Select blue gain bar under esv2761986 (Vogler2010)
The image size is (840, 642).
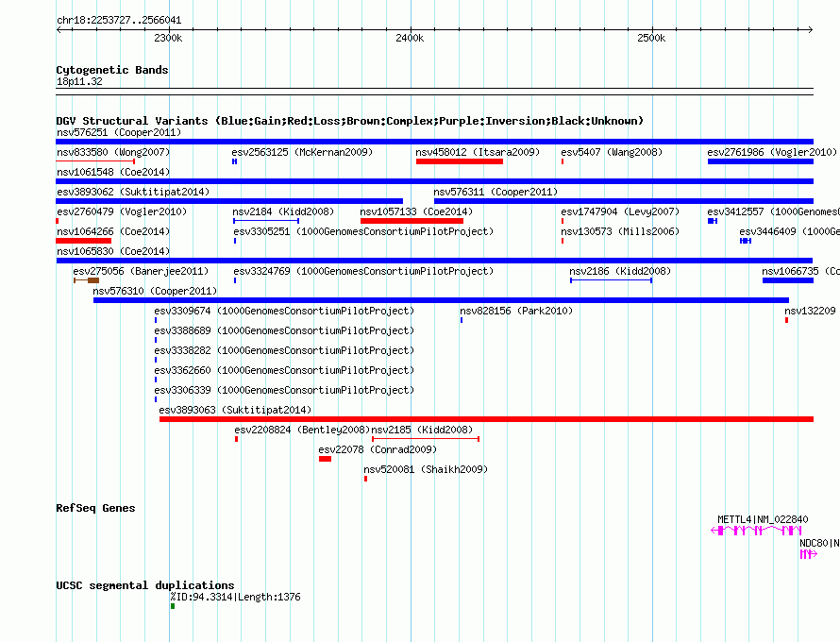(x=761, y=161)
